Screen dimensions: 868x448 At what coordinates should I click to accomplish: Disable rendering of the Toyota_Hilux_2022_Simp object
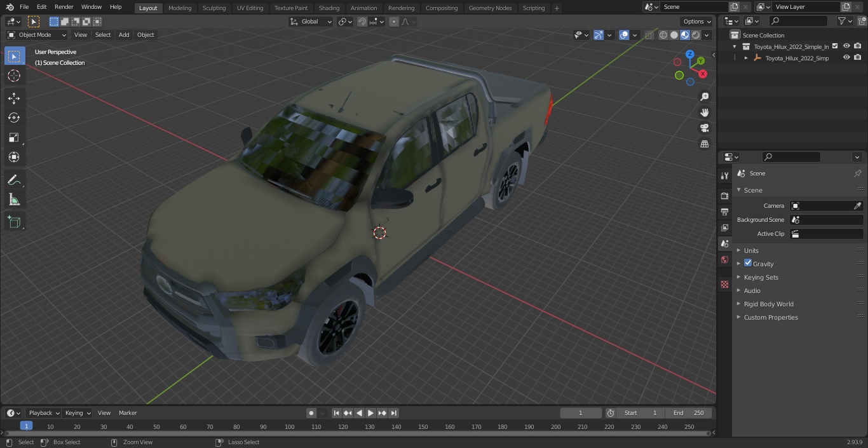858,58
